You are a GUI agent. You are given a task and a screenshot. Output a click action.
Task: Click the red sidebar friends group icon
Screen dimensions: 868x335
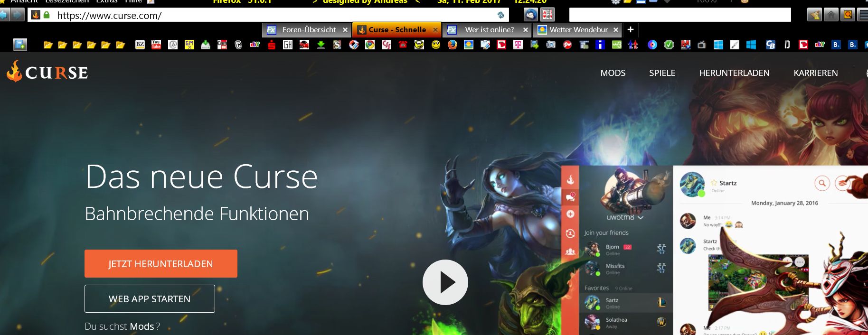point(570,251)
